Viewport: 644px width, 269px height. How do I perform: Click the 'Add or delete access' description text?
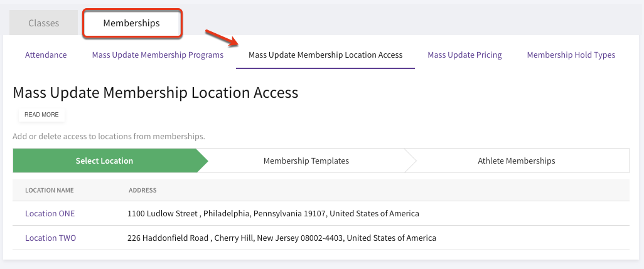click(109, 137)
